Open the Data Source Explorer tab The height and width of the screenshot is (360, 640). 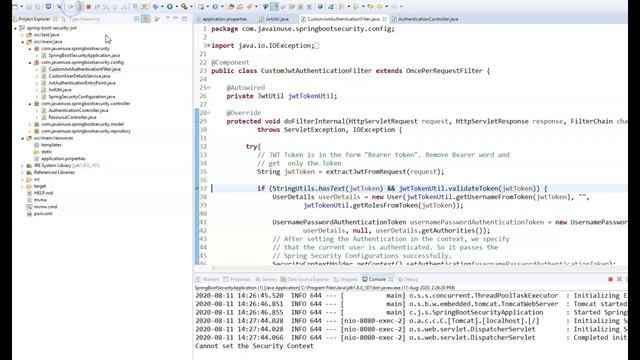(x=304, y=279)
